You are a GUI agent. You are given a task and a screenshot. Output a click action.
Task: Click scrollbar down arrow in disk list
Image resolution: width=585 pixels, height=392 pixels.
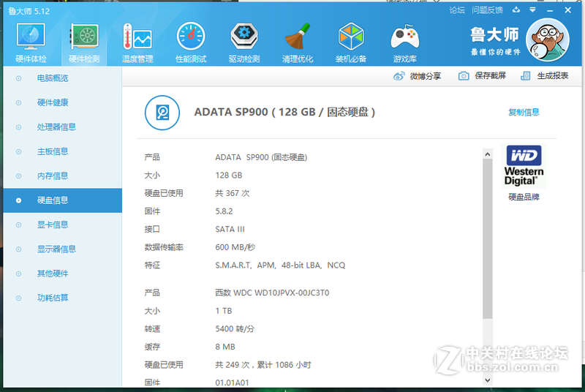(487, 380)
